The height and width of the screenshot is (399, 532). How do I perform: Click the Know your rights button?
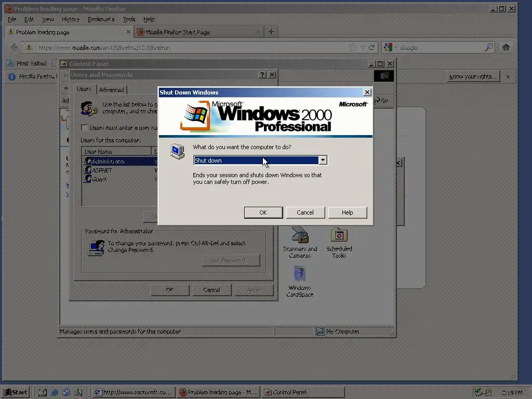coord(474,77)
